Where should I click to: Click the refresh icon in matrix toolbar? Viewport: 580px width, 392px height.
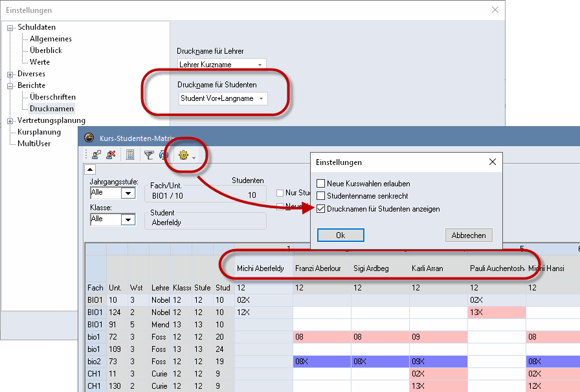click(x=163, y=155)
